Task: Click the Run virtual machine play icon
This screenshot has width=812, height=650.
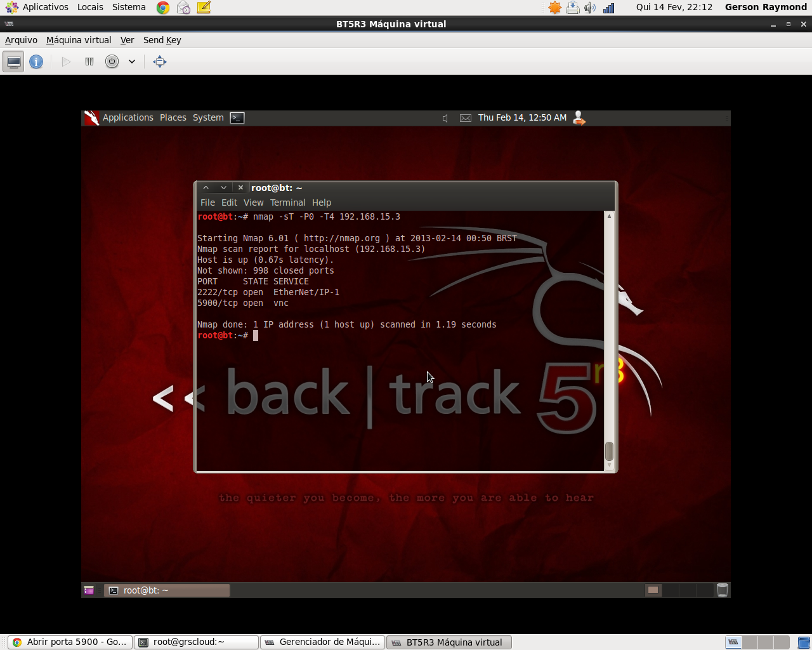Action: tap(66, 62)
